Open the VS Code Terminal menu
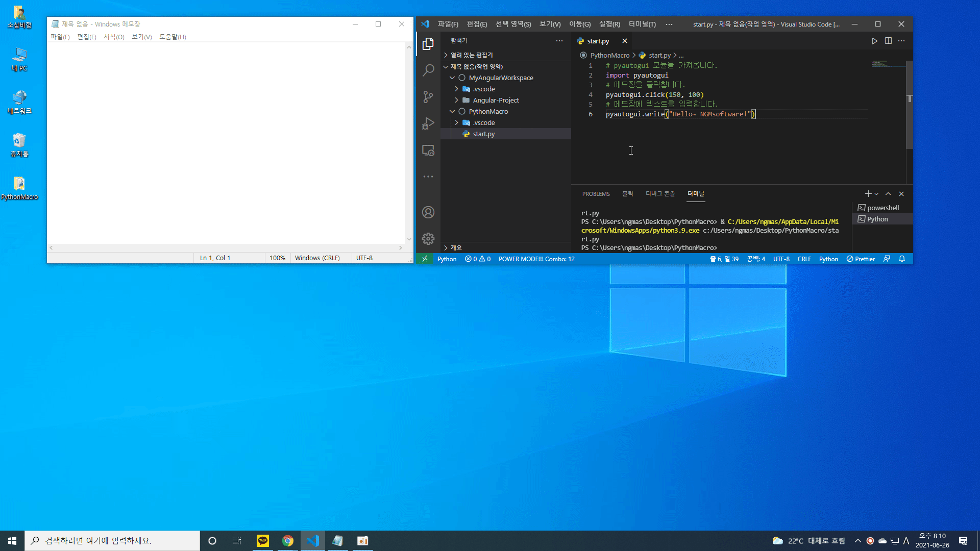 click(642, 24)
